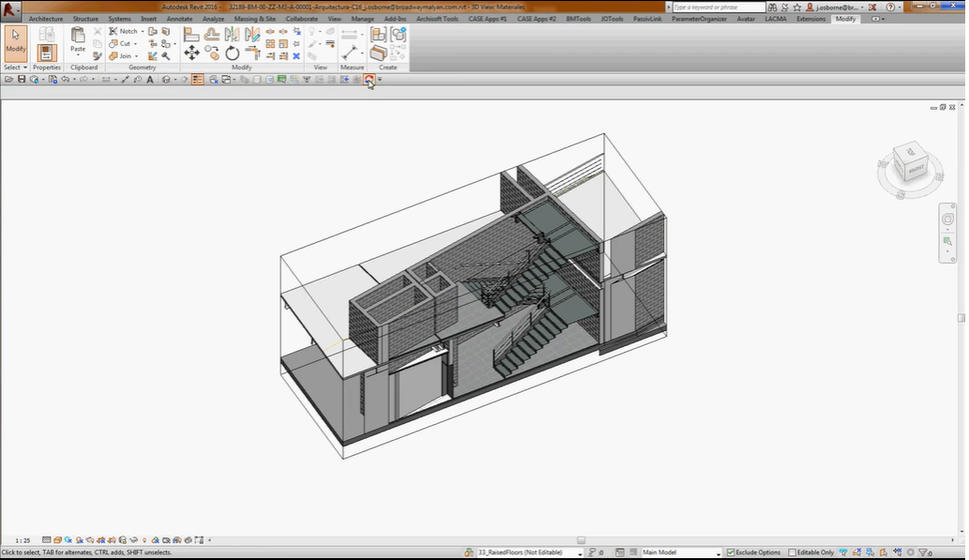The height and width of the screenshot is (560, 969).
Task: Click the Text tool in quick access toolbar
Action: tap(149, 80)
